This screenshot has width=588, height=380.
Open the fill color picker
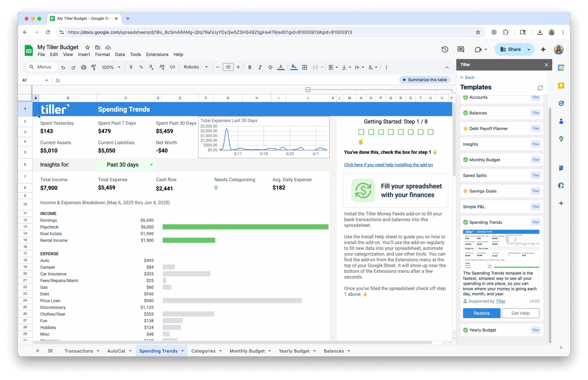click(294, 67)
